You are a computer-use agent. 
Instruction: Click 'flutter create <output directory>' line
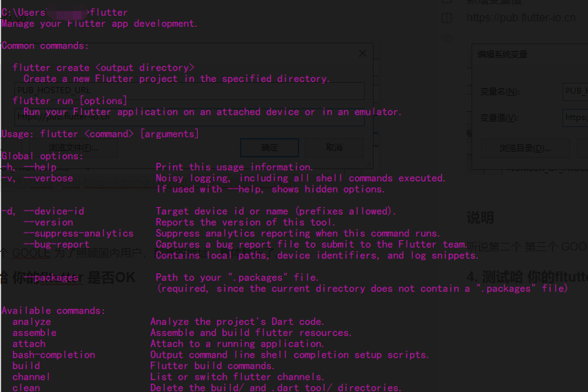click(103, 68)
